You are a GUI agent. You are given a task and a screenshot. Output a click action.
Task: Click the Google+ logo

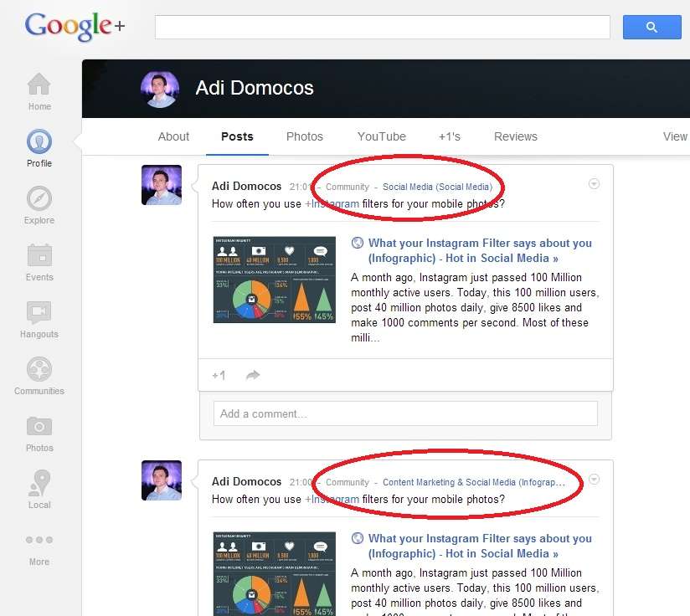point(75,26)
